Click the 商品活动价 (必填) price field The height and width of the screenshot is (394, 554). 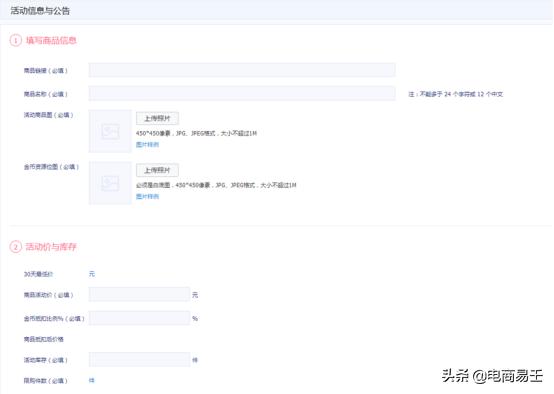pyautogui.click(x=139, y=294)
